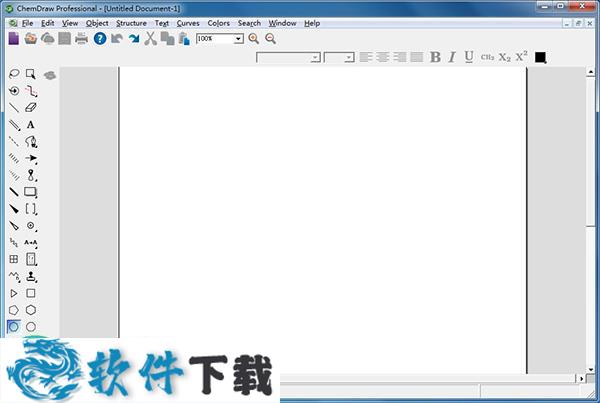This screenshot has height=403, width=600.
Task: Zoom in with magnifier plus
Action: [x=253, y=39]
